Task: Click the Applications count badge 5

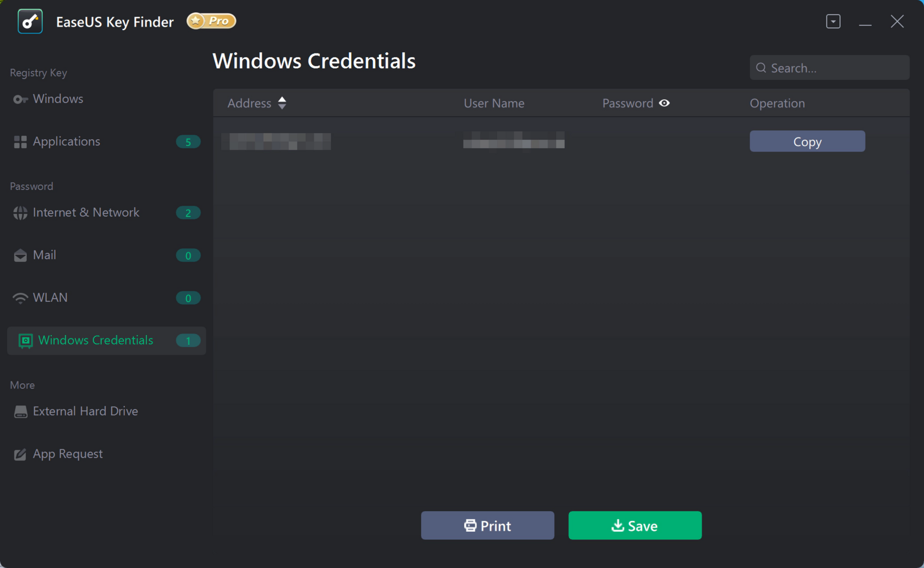Action: (188, 142)
